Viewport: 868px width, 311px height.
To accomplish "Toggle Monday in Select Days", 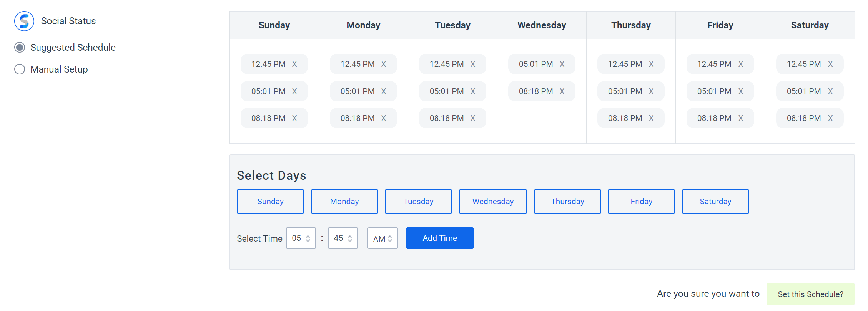I will pos(344,202).
